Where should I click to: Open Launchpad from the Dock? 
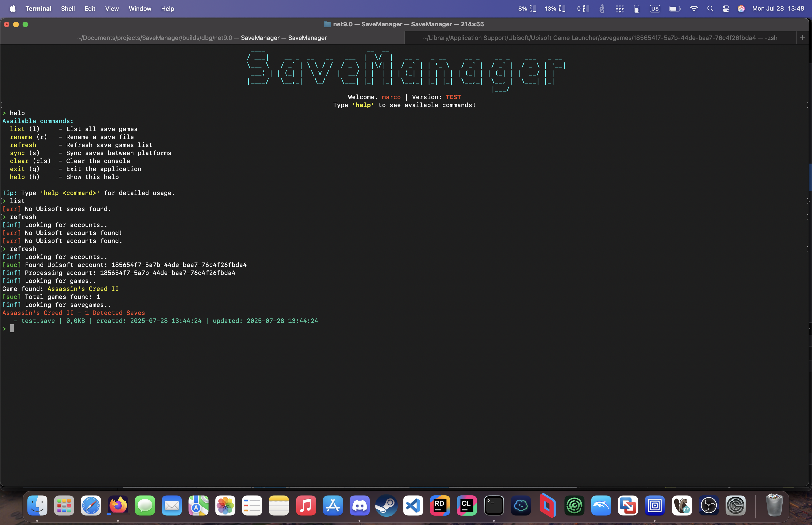[64, 505]
